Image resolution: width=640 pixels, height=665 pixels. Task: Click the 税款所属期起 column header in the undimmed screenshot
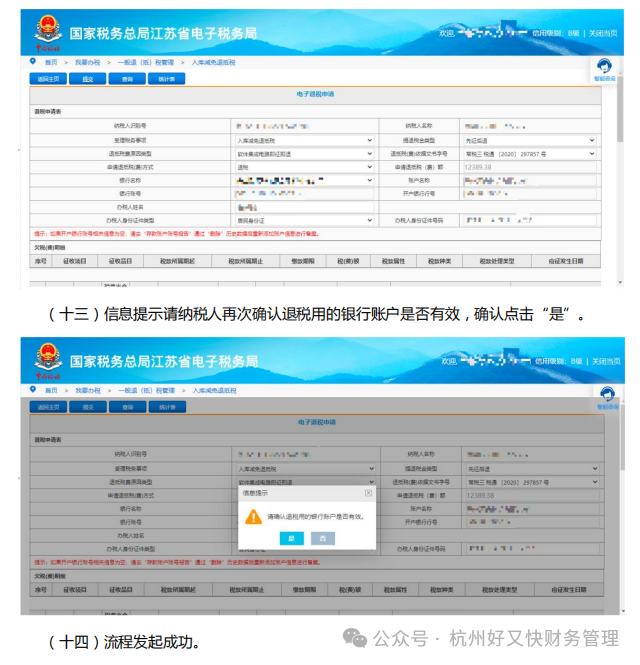click(x=177, y=261)
